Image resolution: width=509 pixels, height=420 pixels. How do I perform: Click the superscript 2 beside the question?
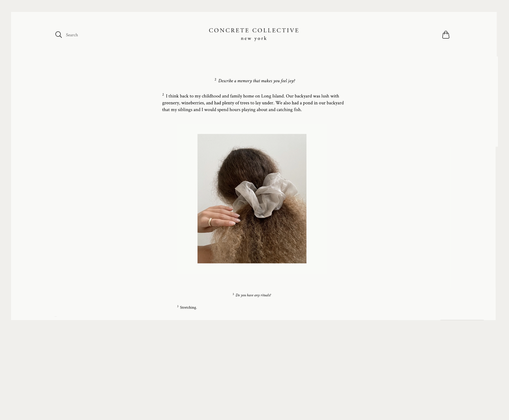coord(215,79)
